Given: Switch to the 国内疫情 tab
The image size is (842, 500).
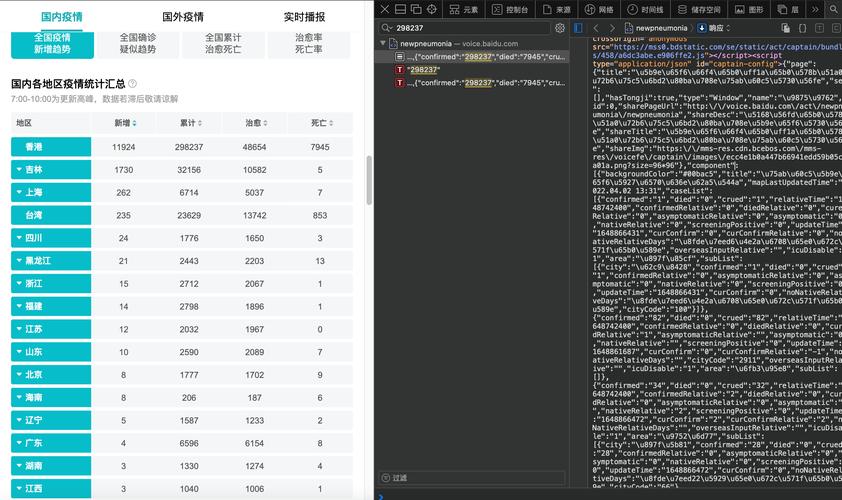Looking at the screenshot, I should tap(62, 17).
